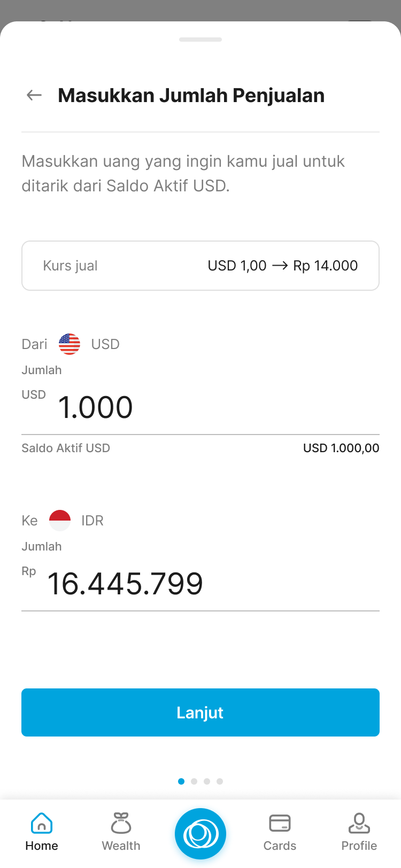This screenshot has height=868, width=401.
Task: Click the US flag icon
Action: pos(70,344)
